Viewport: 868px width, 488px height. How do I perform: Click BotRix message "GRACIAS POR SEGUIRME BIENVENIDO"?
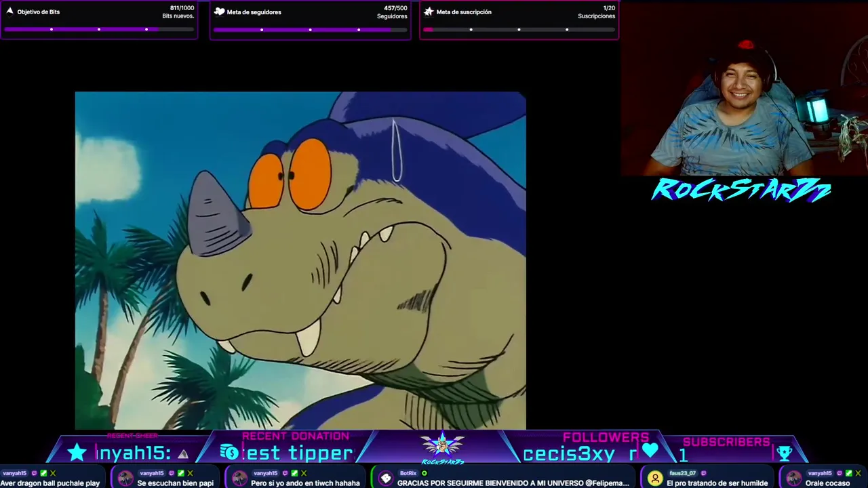[x=513, y=483]
